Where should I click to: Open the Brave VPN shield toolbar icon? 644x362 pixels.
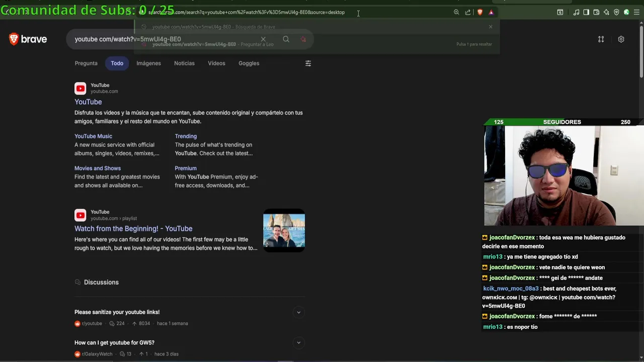click(x=616, y=12)
